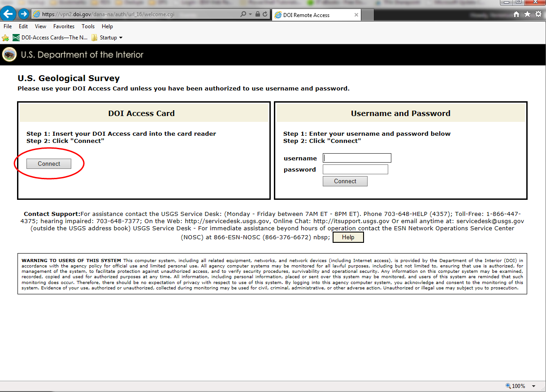The width and height of the screenshot is (546, 392).
Task: Click the 'WARNING TO USERS OF THIS SYSTEM' text
Action: tap(71, 260)
